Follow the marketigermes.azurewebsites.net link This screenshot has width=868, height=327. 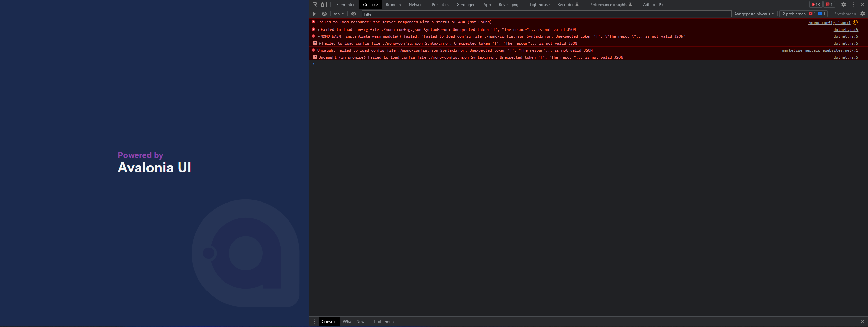coord(819,50)
